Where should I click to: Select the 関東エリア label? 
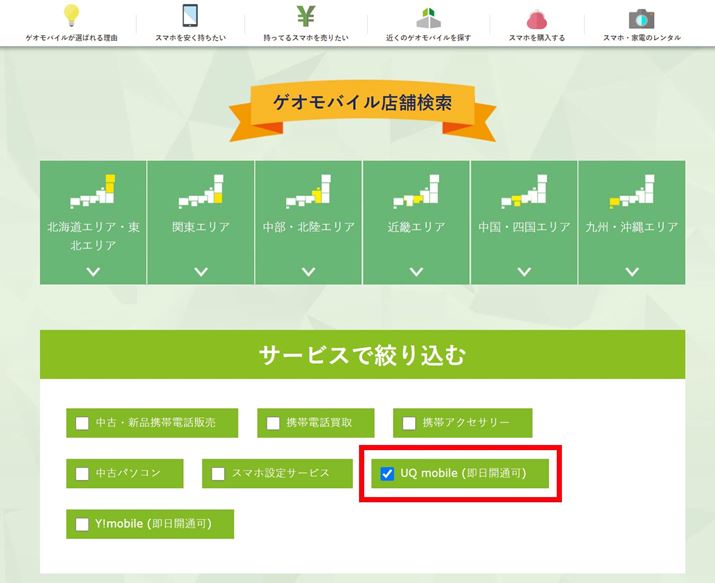pos(201,227)
